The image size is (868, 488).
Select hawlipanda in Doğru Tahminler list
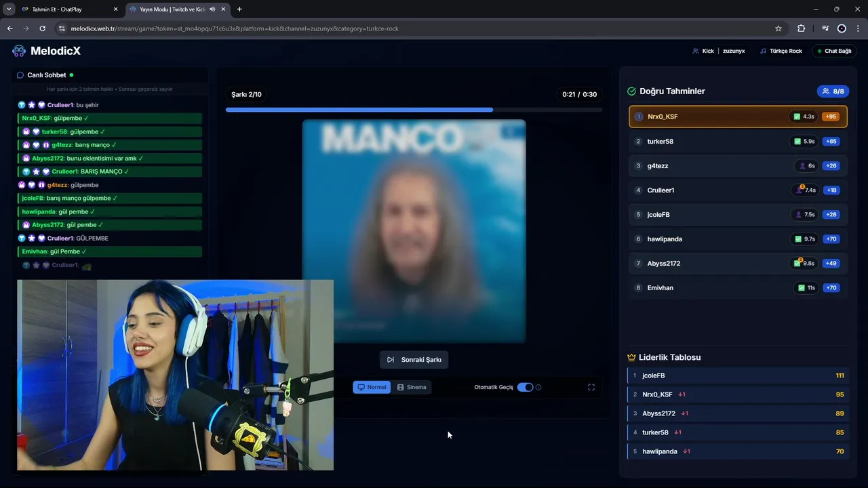[738, 239]
